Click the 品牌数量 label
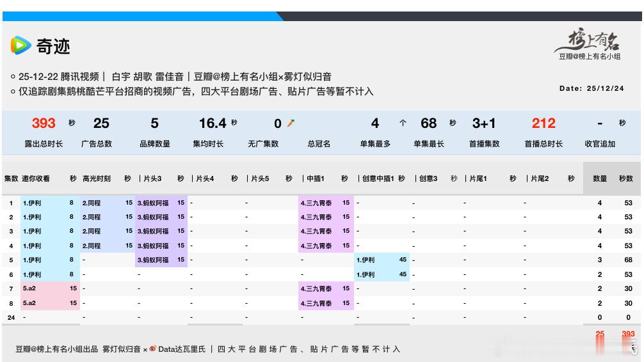The height and width of the screenshot is (362, 644). pyautogui.click(x=155, y=144)
